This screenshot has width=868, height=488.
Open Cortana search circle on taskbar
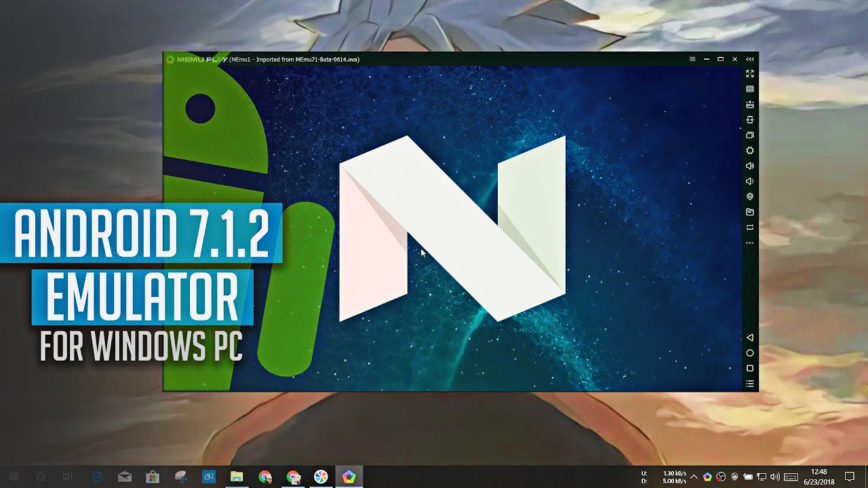tap(41, 477)
